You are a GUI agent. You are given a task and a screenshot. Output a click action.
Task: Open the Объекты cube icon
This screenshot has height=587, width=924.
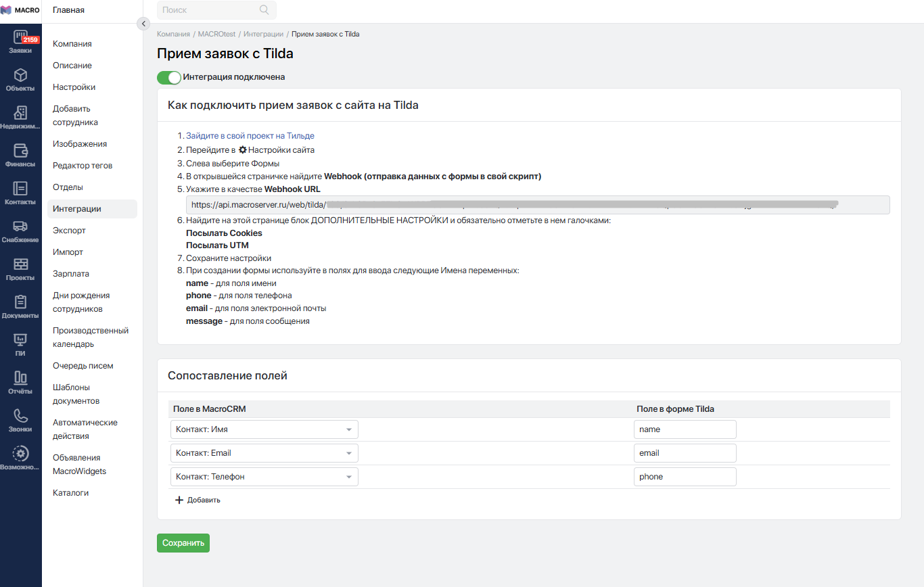tap(20, 74)
